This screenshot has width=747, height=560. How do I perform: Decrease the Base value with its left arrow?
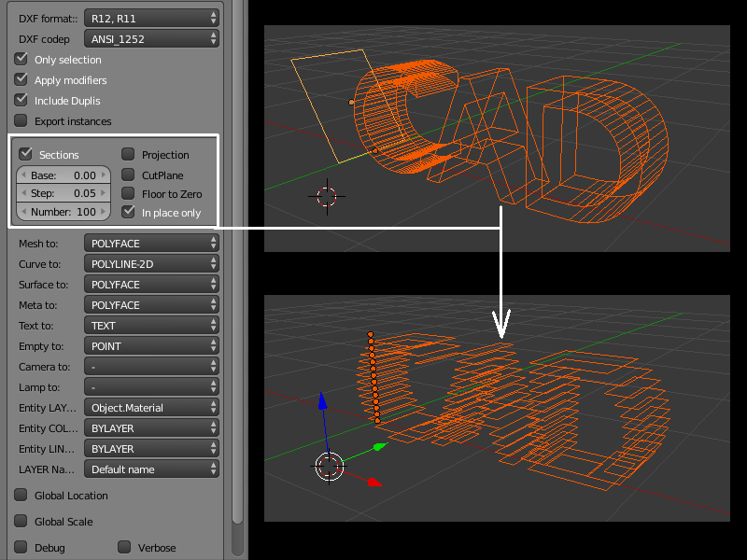23,175
